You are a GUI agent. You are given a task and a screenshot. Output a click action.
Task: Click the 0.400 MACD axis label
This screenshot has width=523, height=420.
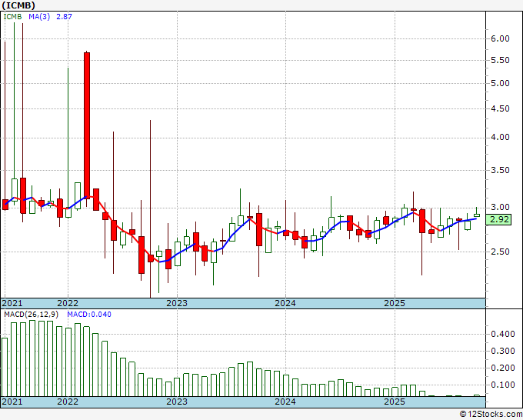pyautogui.click(x=503, y=335)
